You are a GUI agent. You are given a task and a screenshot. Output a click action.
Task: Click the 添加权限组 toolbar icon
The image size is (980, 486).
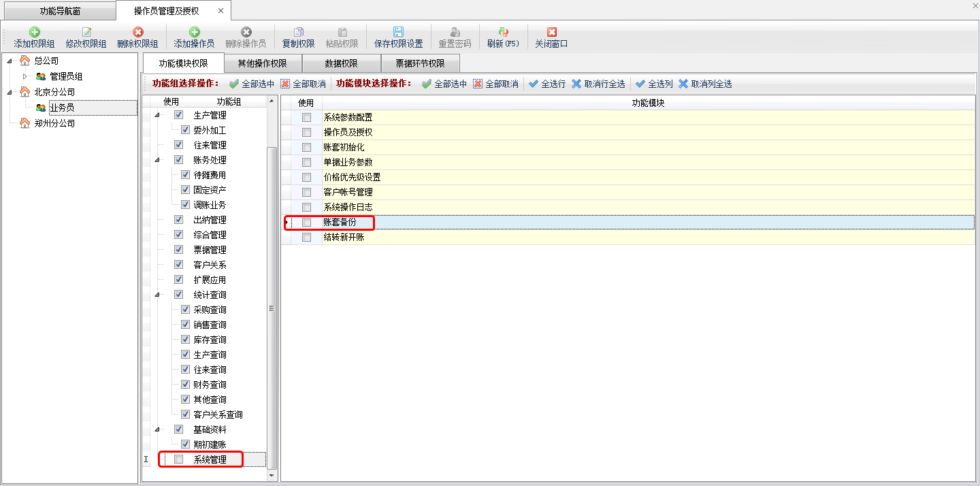coord(34,32)
